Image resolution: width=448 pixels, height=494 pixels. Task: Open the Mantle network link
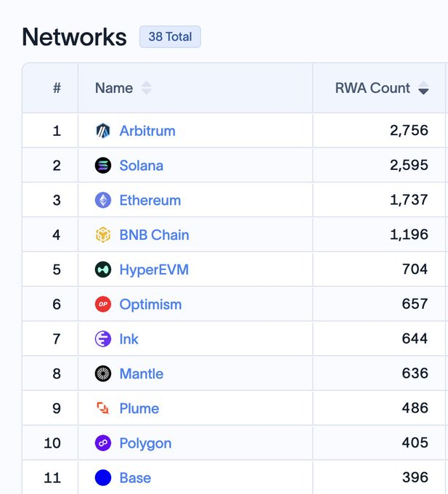pos(142,373)
